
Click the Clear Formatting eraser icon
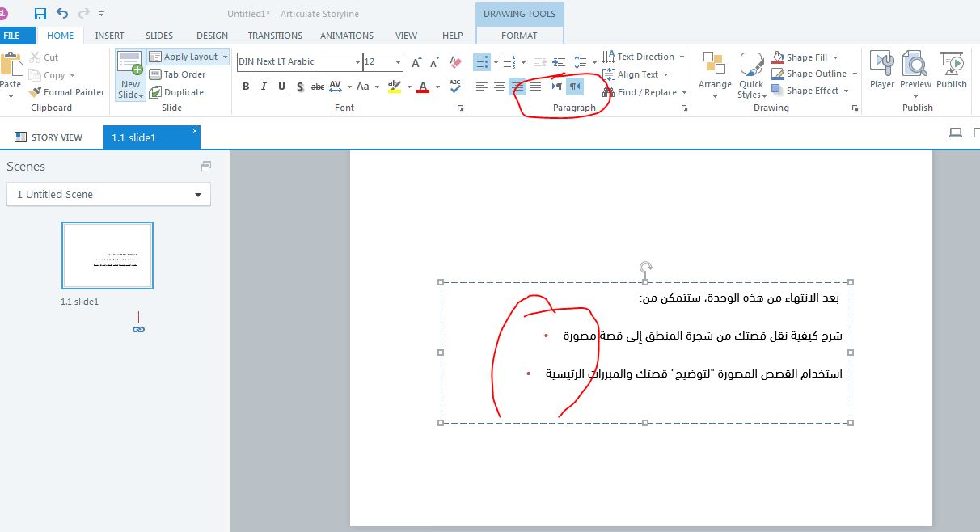click(455, 62)
